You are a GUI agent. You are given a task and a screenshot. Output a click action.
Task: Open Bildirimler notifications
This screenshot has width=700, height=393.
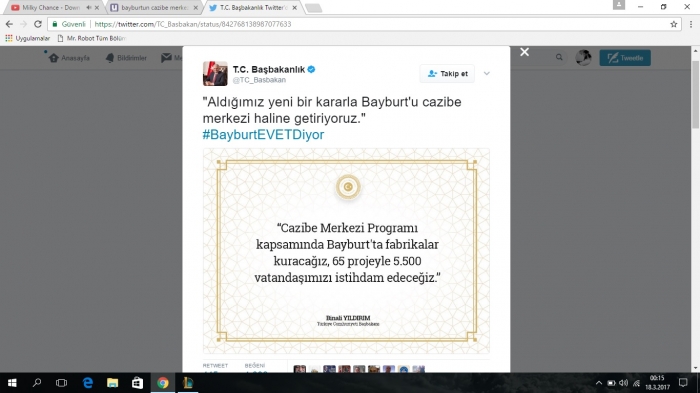click(x=126, y=58)
